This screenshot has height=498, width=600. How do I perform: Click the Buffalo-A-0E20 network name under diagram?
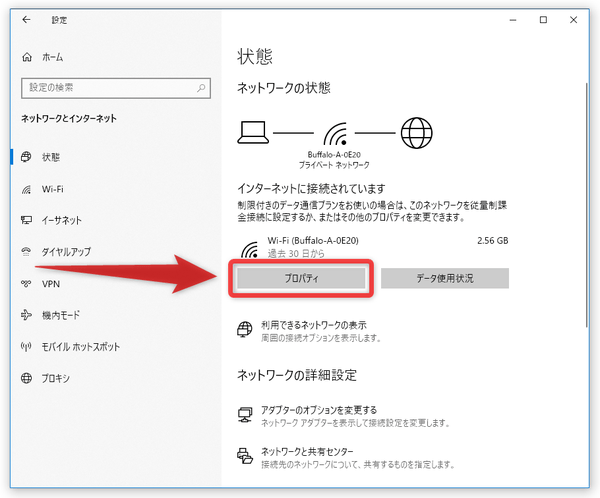(334, 155)
